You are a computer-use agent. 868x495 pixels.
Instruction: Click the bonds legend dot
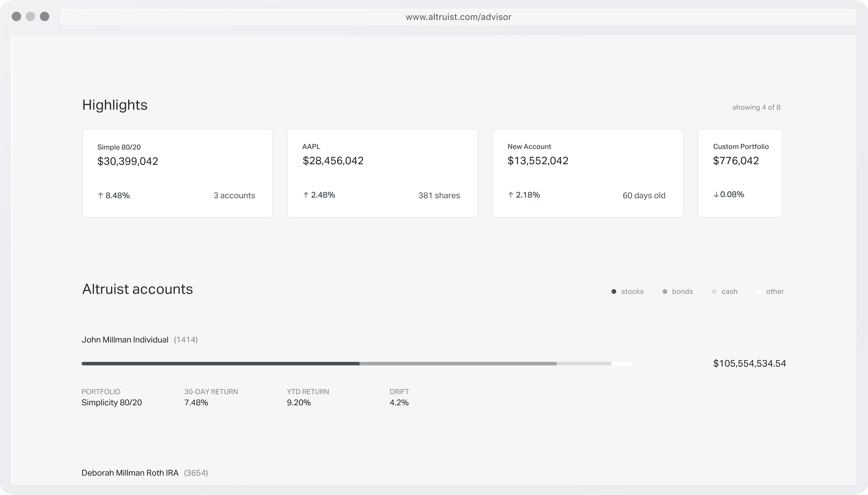[665, 292]
